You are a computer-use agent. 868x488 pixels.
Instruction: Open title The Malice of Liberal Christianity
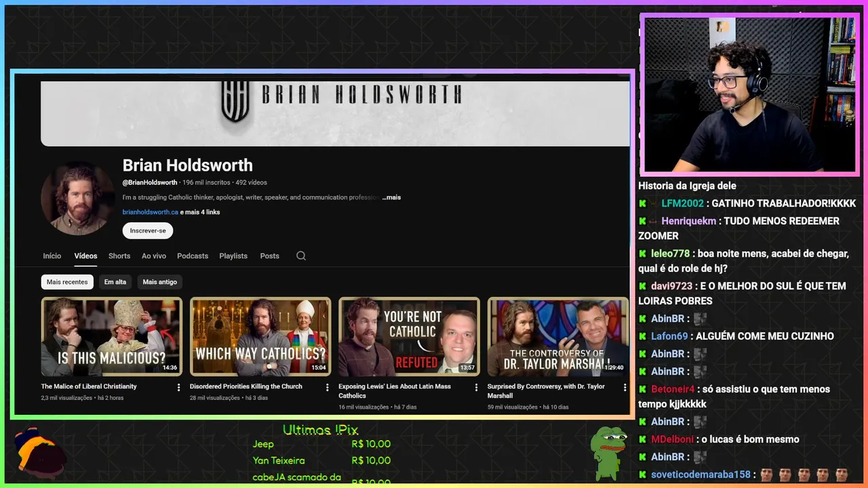89,386
